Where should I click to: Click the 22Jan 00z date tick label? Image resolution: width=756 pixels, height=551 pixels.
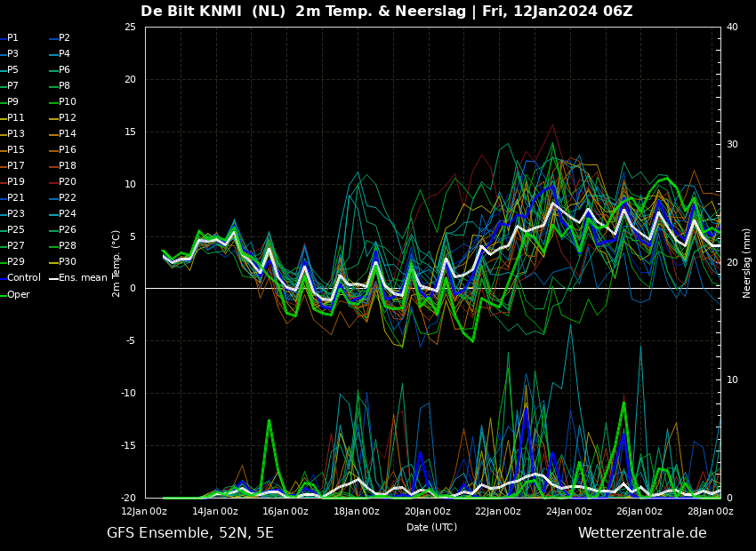click(x=498, y=511)
